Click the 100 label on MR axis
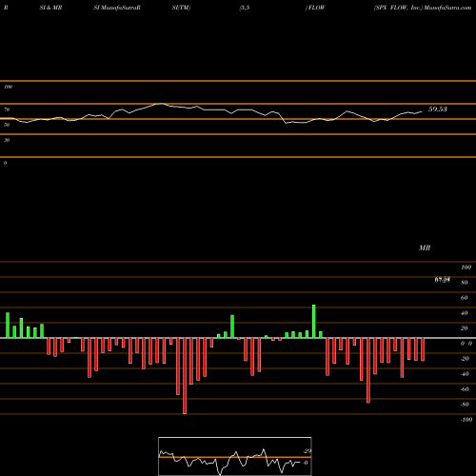Image resolution: width=476 pixels, height=476 pixels. 466,268
